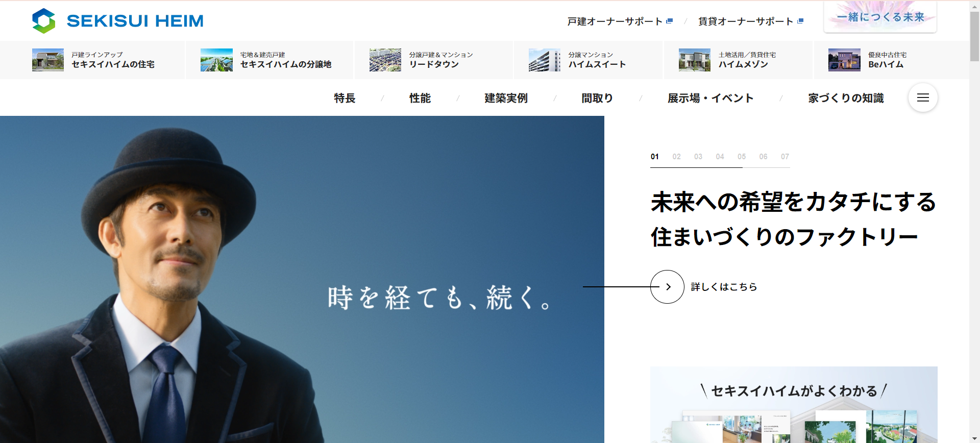Click the セキスイハイムがよくわかる catalog banner
Viewport: 980px width, 443px height.
click(794, 404)
